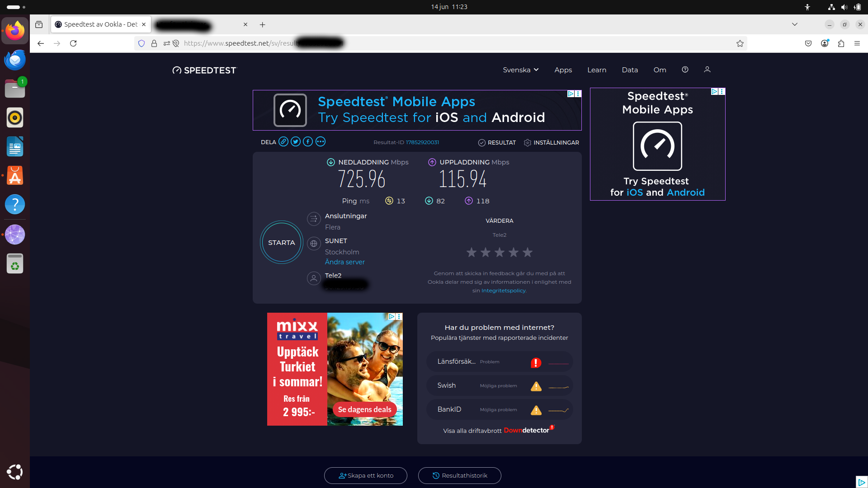
Task: Open Learn menu item
Action: (x=597, y=70)
